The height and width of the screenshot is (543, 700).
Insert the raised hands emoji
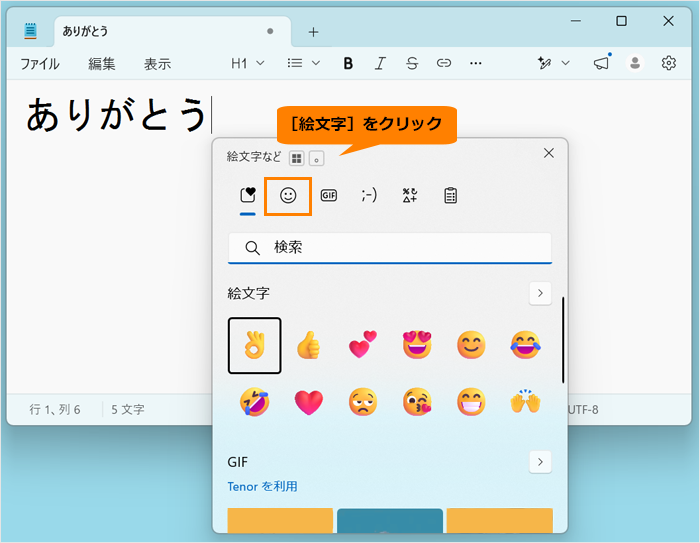point(525,401)
